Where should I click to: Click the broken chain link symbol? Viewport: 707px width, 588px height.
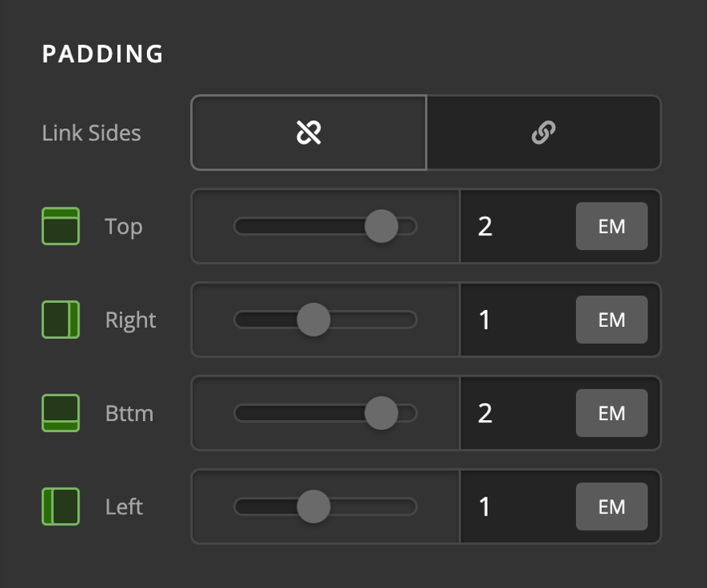point(308,133)
